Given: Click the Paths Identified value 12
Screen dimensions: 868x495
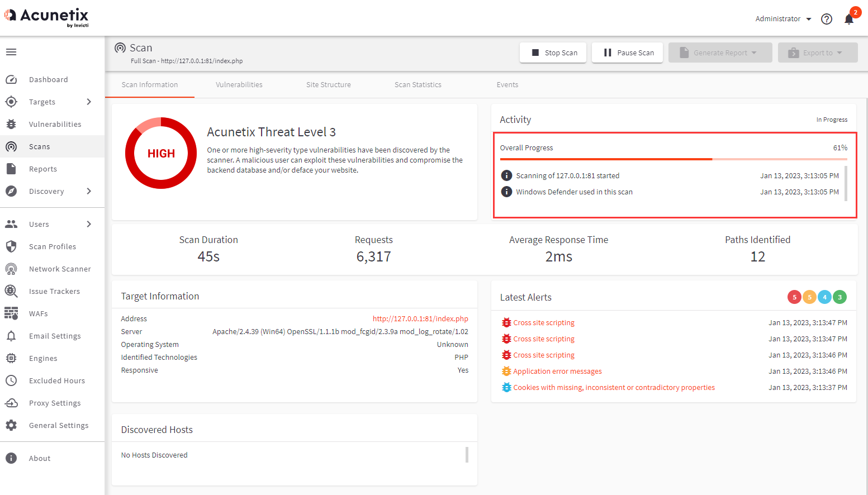Looking at the screenshot, I should click(758, 256).
